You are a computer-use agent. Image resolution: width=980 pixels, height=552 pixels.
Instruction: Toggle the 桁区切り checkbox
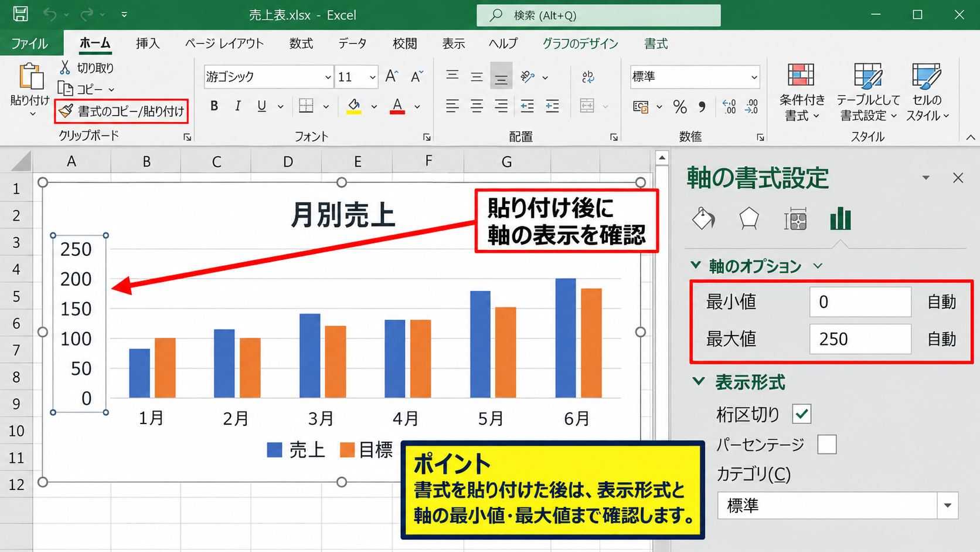[x=802, y=414]
